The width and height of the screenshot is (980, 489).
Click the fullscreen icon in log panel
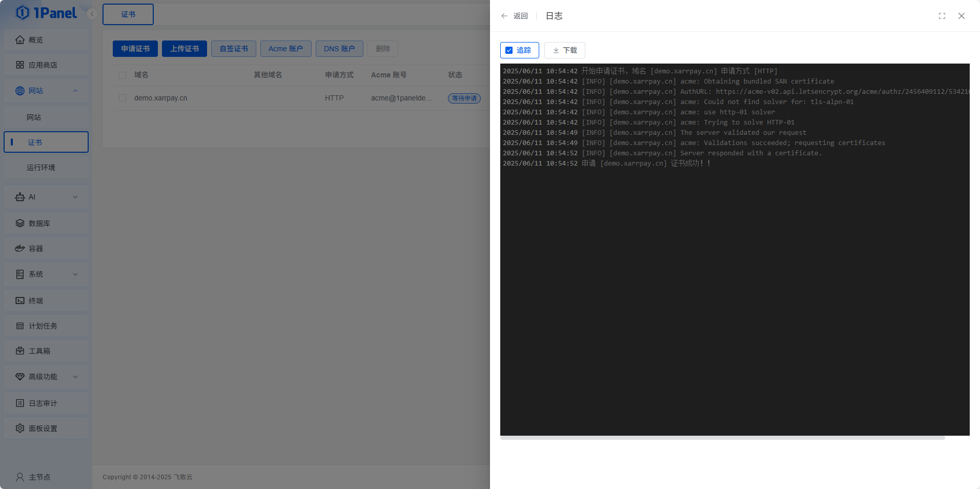click(942, 16)
